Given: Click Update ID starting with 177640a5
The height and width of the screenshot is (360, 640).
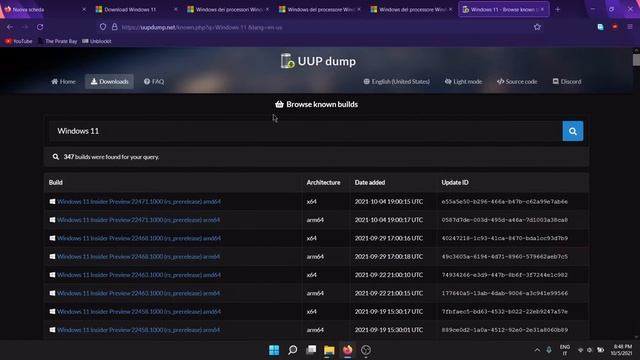Looking at the screenshot, I should [x=504, y=293].
